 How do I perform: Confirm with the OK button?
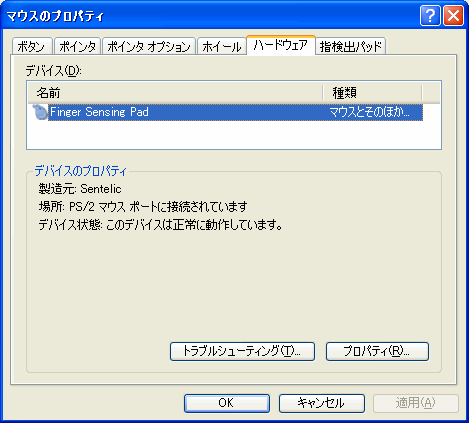click(x=227, y=403)
